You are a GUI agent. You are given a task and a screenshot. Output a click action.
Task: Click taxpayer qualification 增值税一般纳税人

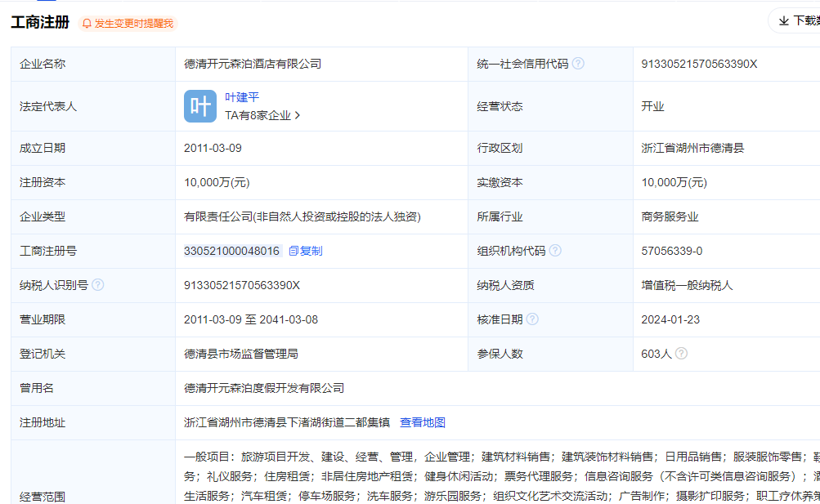[x=688, y=285]
